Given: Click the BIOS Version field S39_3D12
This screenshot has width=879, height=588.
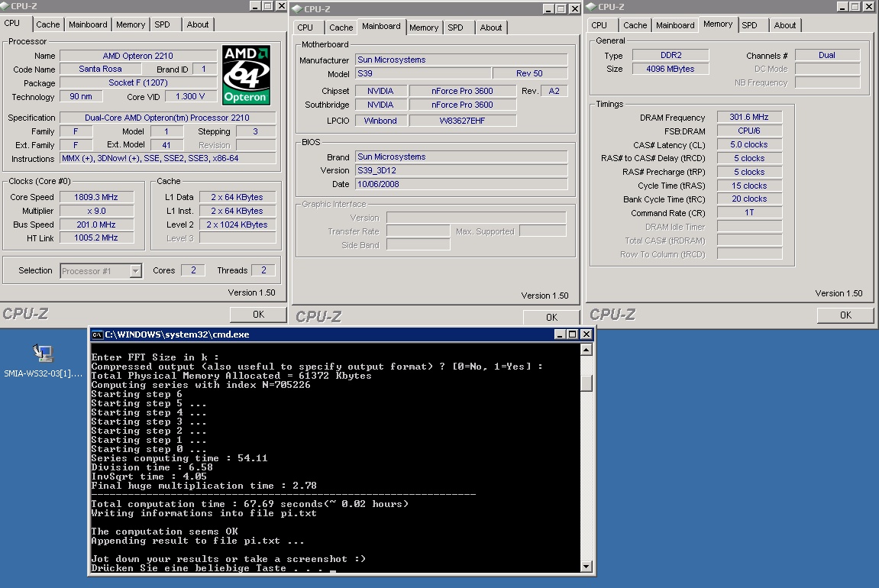Looking at the screenshot, I should 461,170.
